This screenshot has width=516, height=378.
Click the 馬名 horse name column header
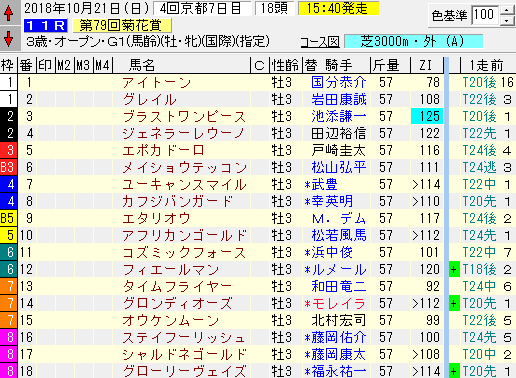pos(142,65)
